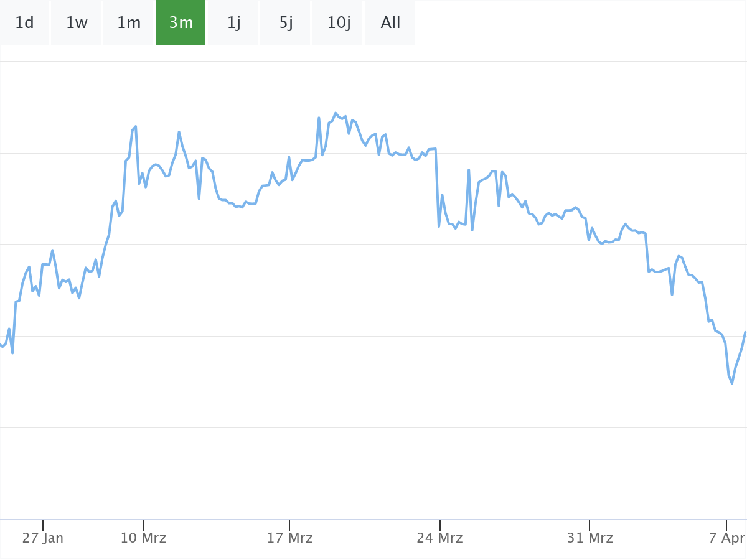
Task: Select the 1d time range tab
Action: (24, 23)
